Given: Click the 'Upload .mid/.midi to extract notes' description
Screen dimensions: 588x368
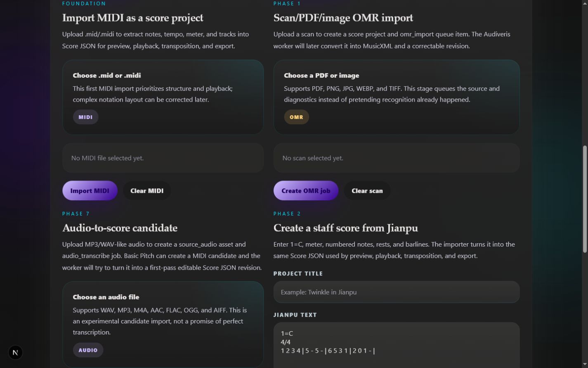Looking at the screenshot, I should pos(156,40).
